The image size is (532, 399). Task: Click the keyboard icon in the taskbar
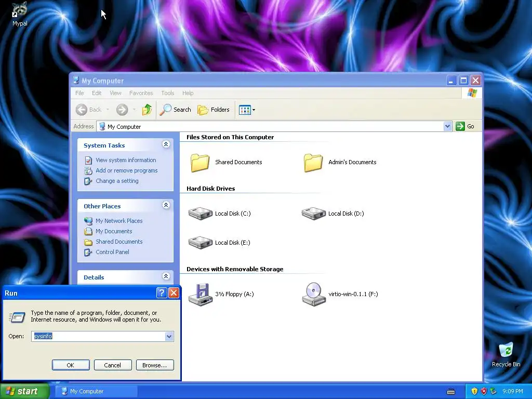coord(451,392)
